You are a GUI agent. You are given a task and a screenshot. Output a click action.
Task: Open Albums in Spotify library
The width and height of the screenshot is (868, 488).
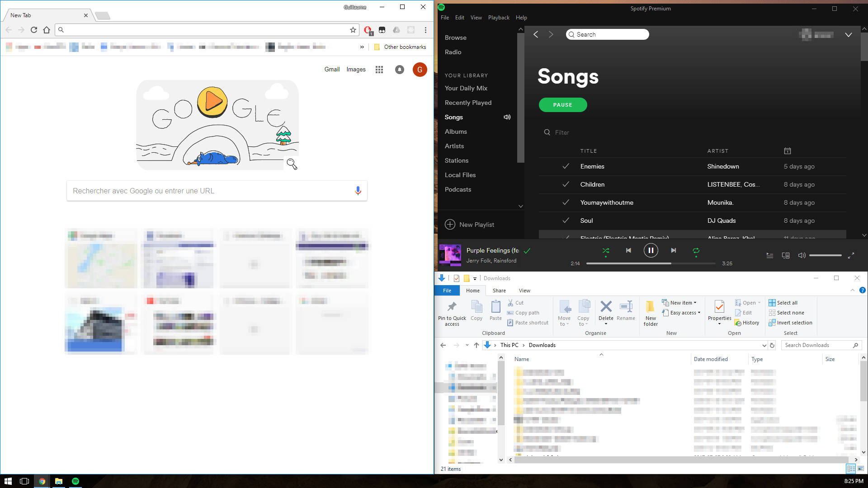(456, 131)
